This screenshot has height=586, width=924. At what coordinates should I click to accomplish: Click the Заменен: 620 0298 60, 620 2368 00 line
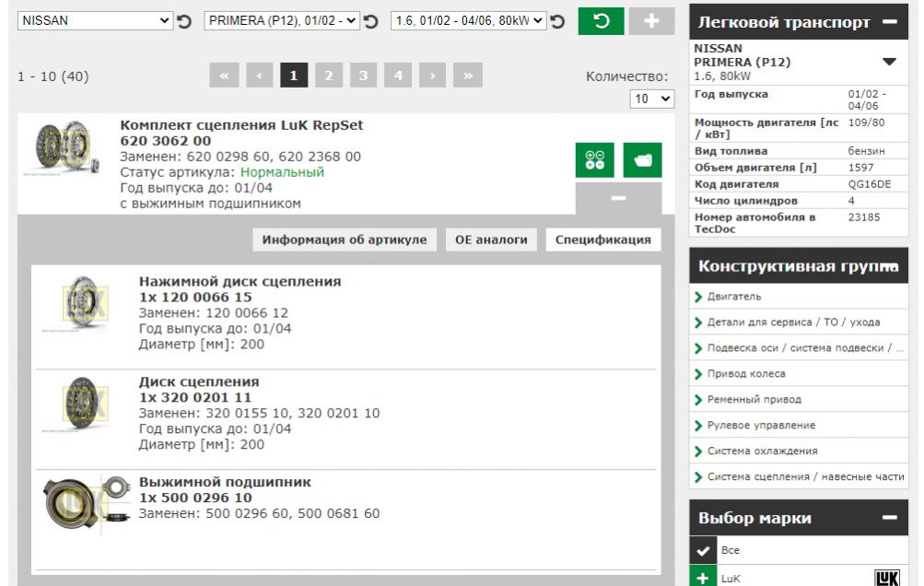coord(240,157)
